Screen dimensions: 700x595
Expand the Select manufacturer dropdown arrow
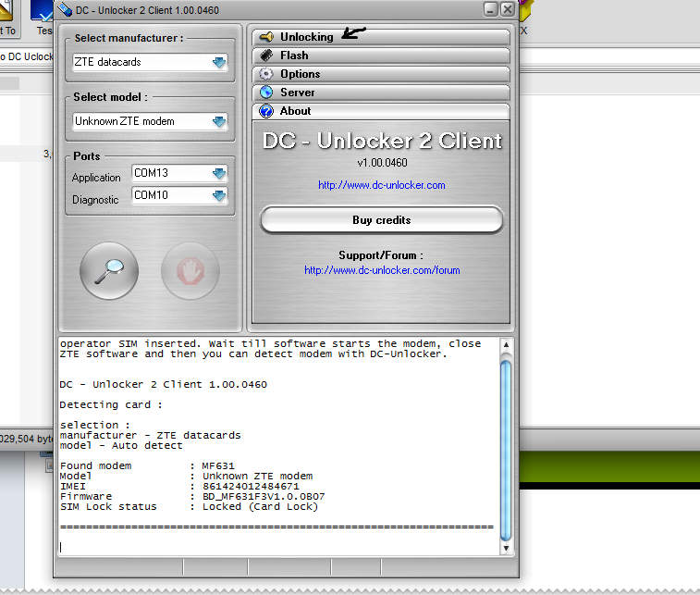pyautogui.click(x=219, y=62)
